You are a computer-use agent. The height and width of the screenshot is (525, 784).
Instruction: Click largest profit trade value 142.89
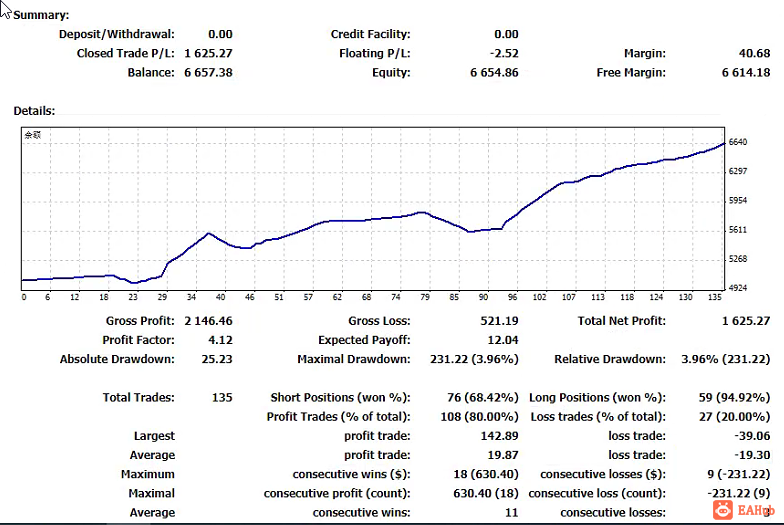499,436
